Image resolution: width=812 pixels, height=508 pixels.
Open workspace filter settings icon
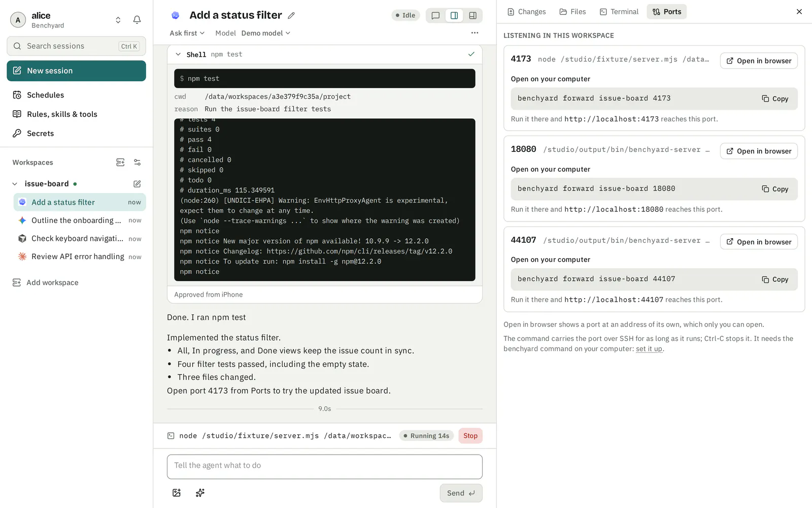[137, 163]
